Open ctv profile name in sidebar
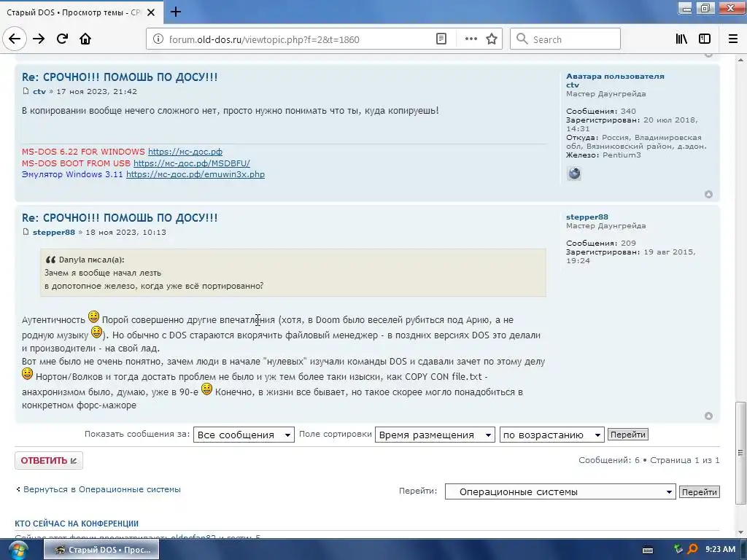The width and height of the screenshot is (747, 560). click(572, 85)
